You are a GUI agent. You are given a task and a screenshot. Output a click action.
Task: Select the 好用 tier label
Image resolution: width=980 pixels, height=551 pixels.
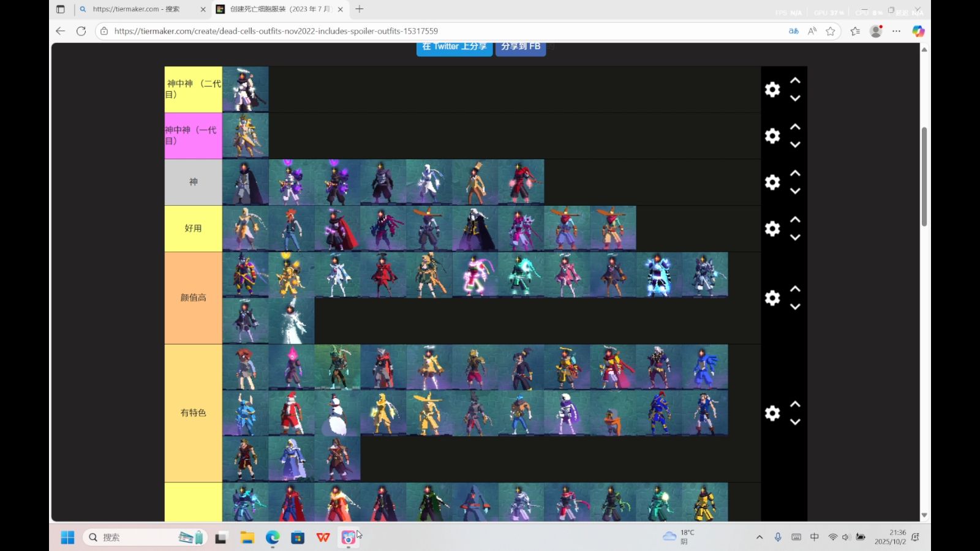pos(194,228)
